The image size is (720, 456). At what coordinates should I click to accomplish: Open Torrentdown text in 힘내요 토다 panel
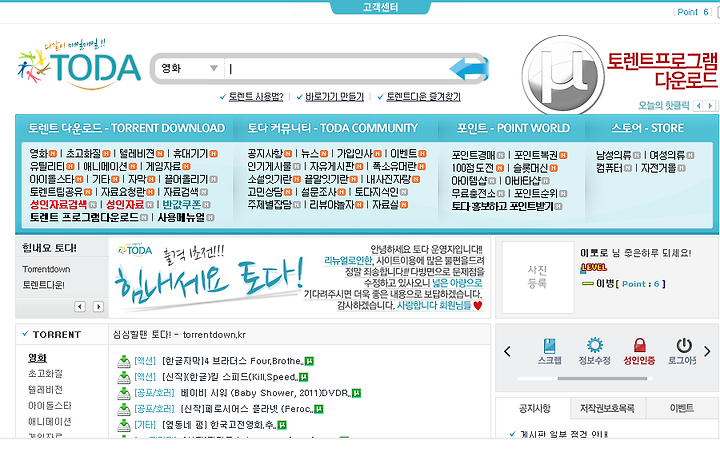click(x=46, y=269)
